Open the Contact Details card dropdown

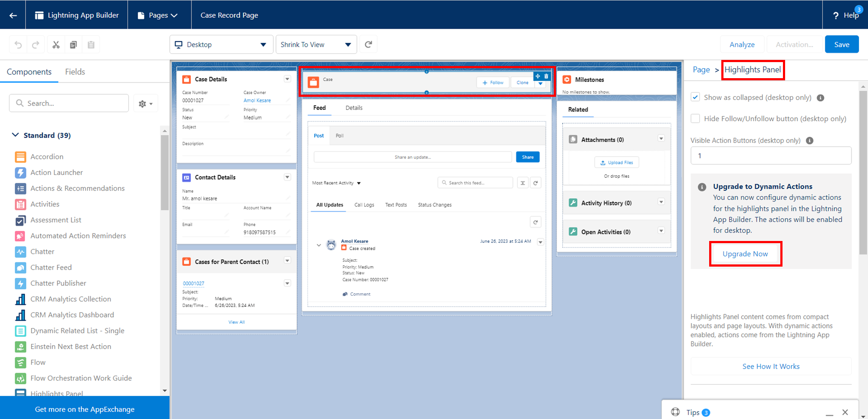[x=287, y=177]
